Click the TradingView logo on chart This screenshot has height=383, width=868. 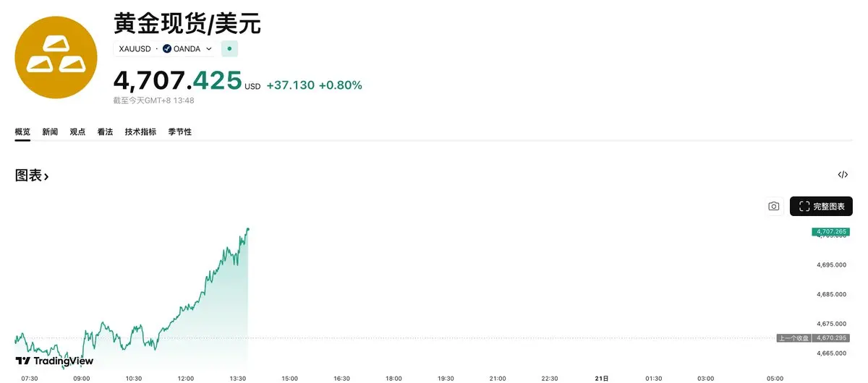(55, 361)
